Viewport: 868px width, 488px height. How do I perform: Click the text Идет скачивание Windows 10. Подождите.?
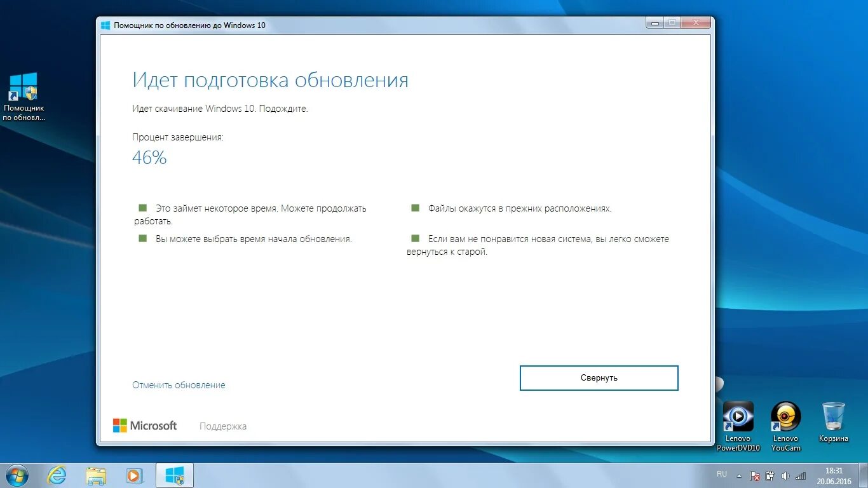220,109
